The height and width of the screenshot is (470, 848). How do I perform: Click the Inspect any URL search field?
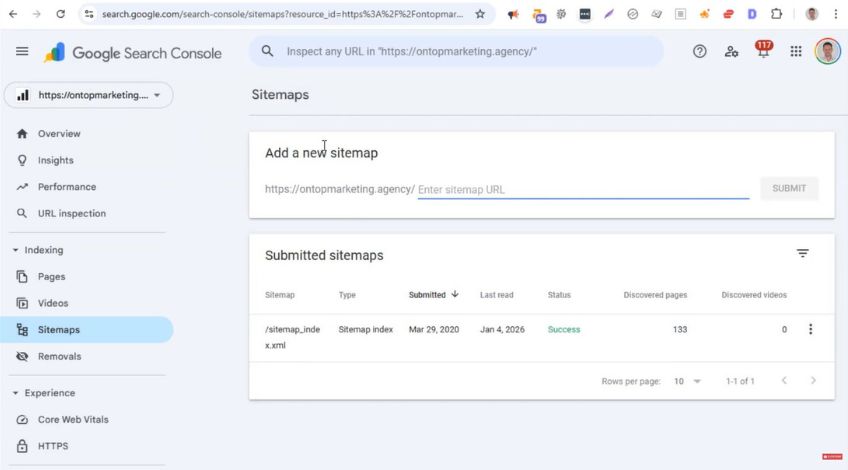[x=457, y=51]
